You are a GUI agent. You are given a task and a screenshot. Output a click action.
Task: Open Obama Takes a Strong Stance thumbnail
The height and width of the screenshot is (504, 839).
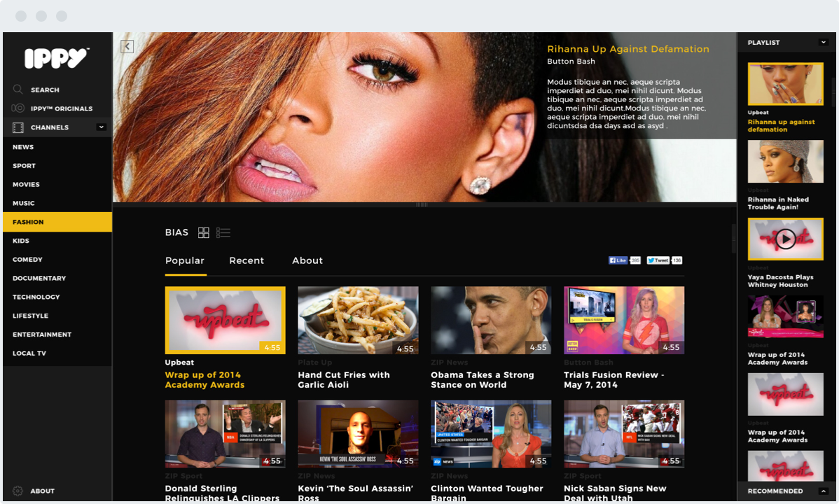[491, 320]
